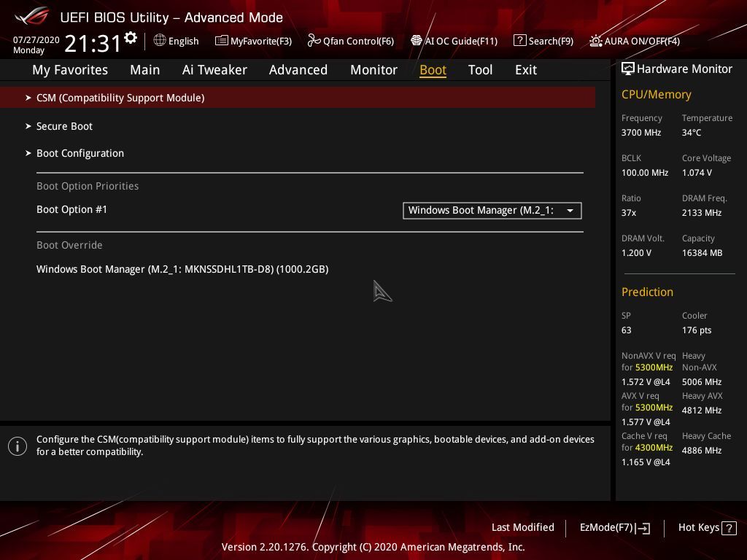Click the 1.165 V @L4 value

(646, 462)
